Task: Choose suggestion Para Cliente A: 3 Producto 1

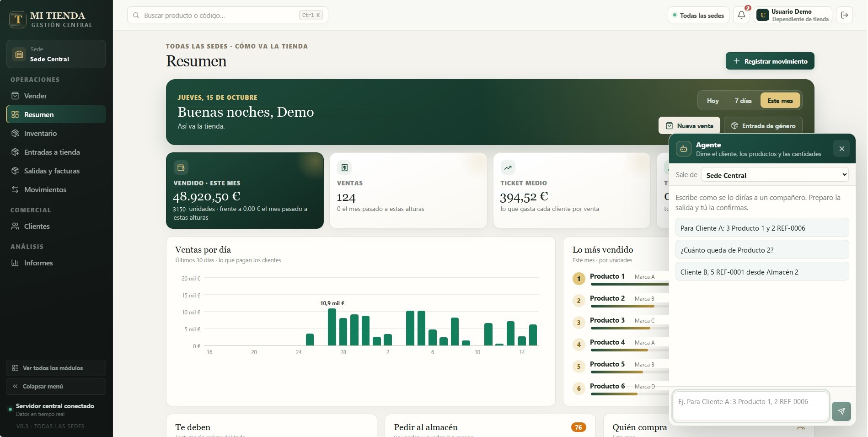Action: pos(762,227)
